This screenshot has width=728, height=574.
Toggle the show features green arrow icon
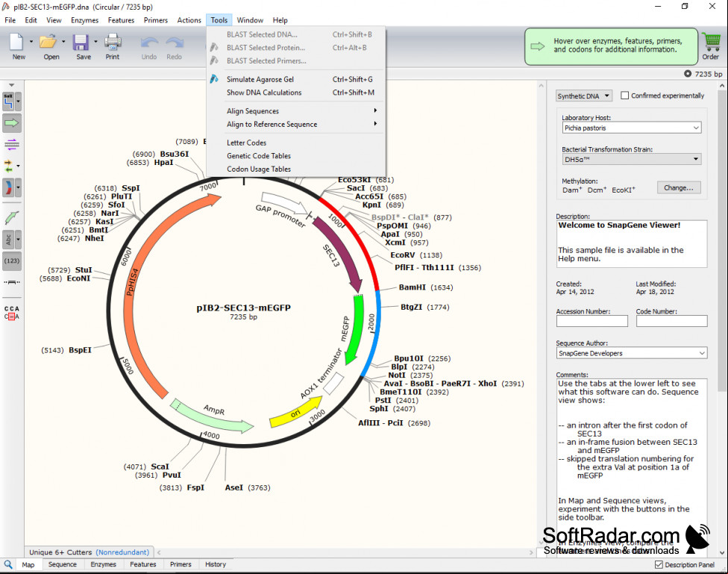tap(12, 122)
